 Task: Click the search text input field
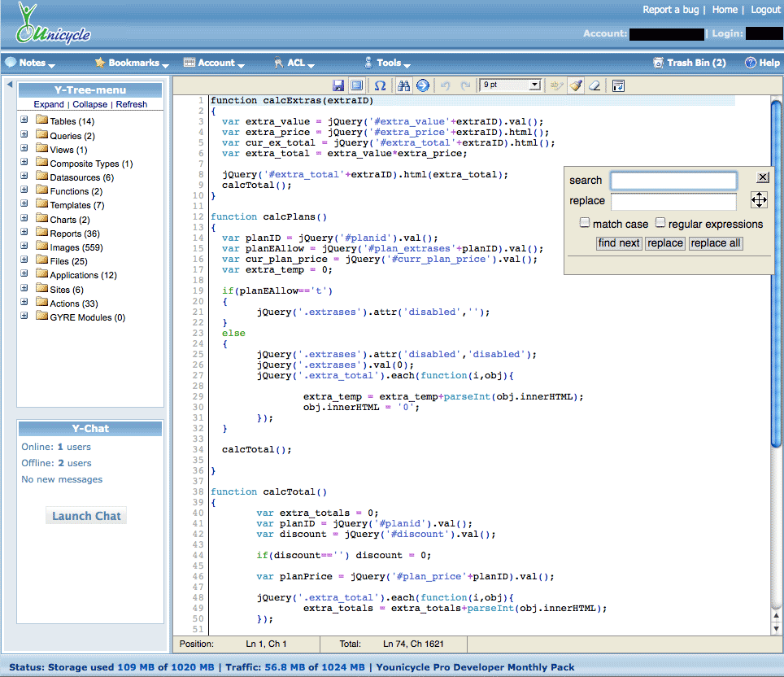coord(673,181)
